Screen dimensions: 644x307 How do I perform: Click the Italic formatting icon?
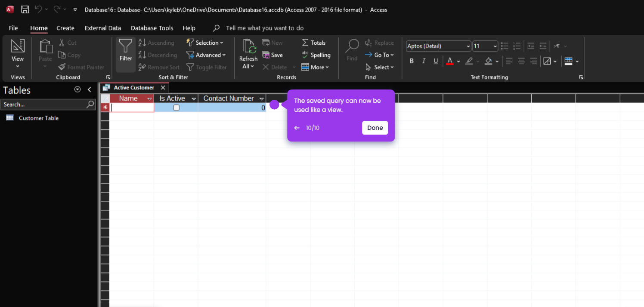click(x=424, y=61)
